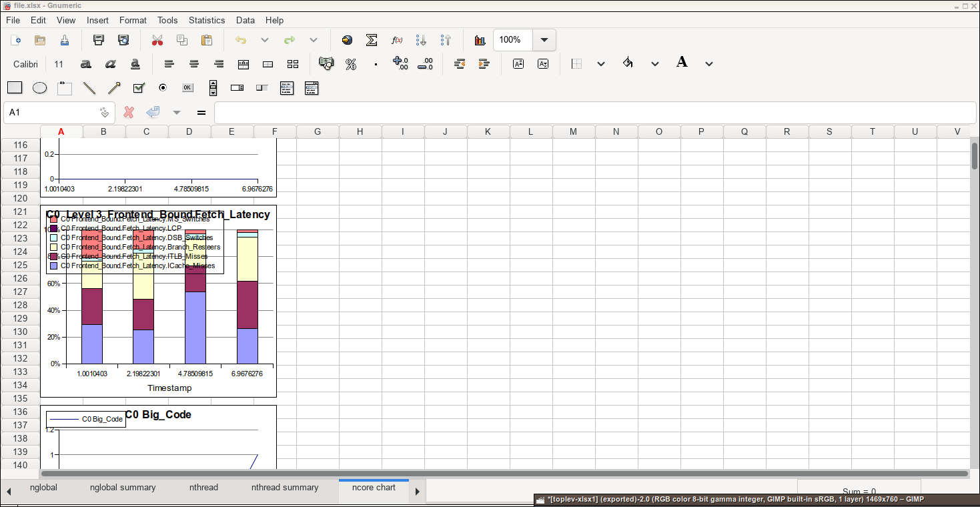Apply superscript formatting
980x507 pixels.
518,64
